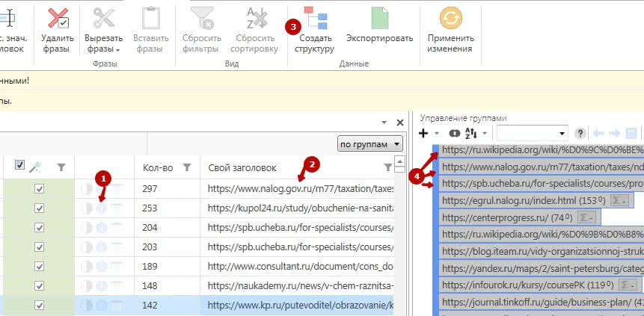Toggle the select-all checkbox in table header
The width and height of the screenshot is (644, 316).
pyautogui.click(x=19, y=164)
